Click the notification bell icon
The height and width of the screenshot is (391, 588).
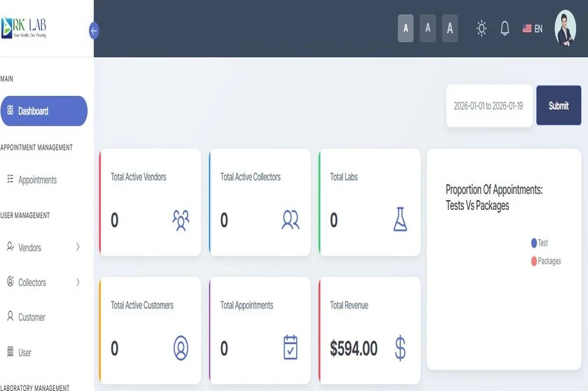(504, 29)
